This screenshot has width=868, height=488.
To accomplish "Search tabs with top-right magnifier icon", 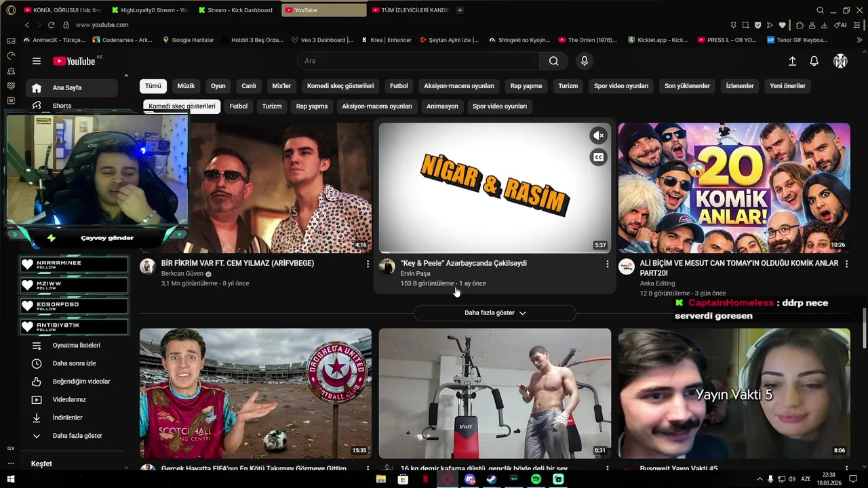I will [820, 10].
